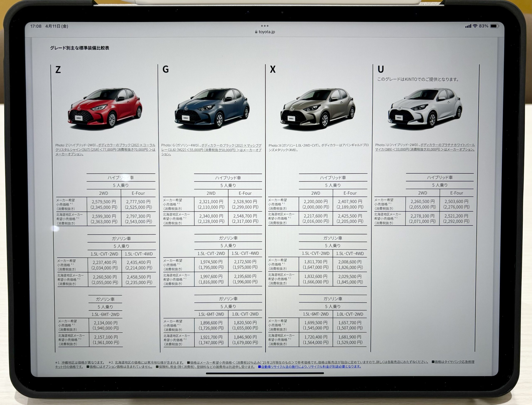Tap the Z hybrid 2WD price 2,579,500 cell
The width and height of the screenshot is (532, 405).
click(104, 204)
